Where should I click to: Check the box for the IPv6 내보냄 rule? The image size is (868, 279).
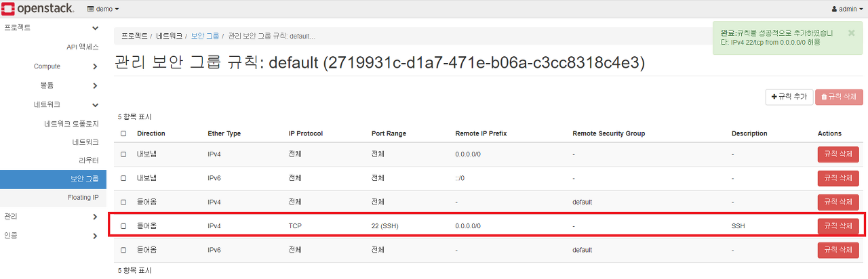(x=123, y=178)
